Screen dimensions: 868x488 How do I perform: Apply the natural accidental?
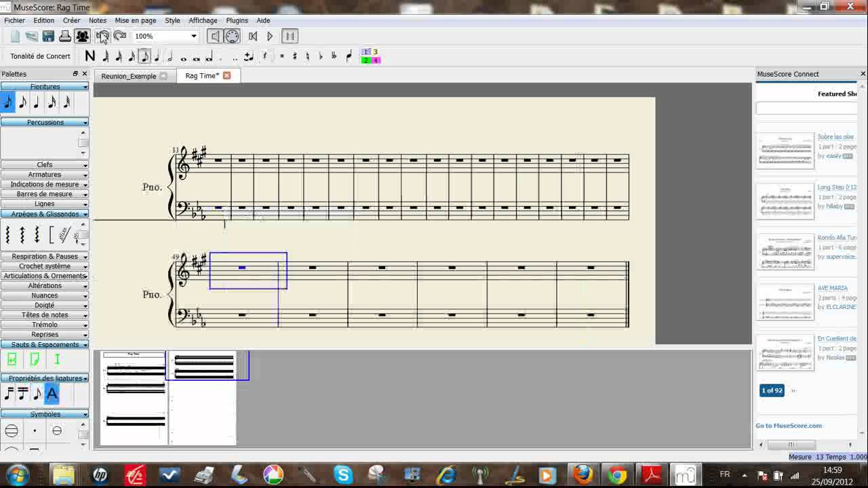click(308, 56)
